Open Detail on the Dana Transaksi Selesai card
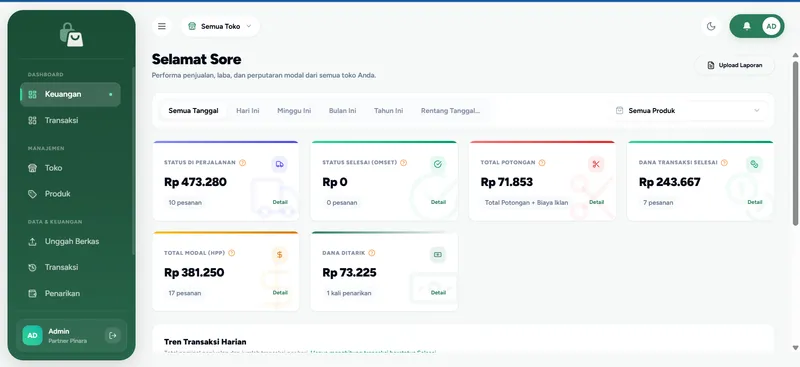 pyautogui.click(x=755, y=202)
